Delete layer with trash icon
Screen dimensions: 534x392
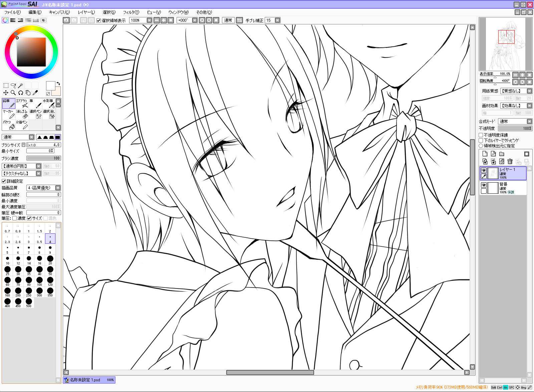(x=510, y=162)
